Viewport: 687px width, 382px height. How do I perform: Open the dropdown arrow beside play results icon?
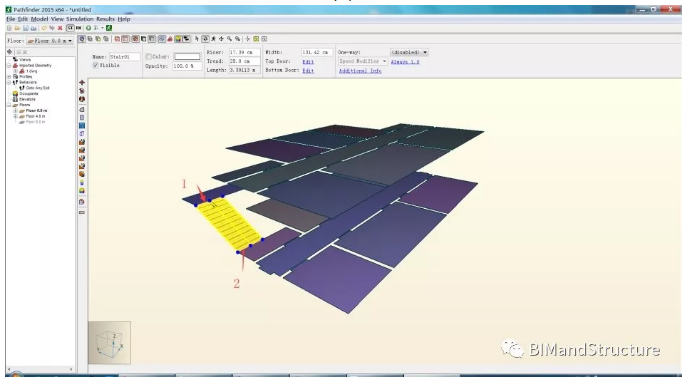(102, 28)
